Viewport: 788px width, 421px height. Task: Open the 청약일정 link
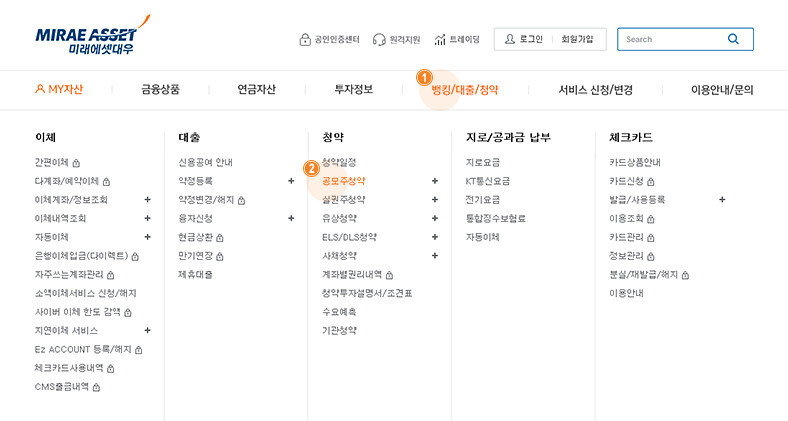point(339,162)
